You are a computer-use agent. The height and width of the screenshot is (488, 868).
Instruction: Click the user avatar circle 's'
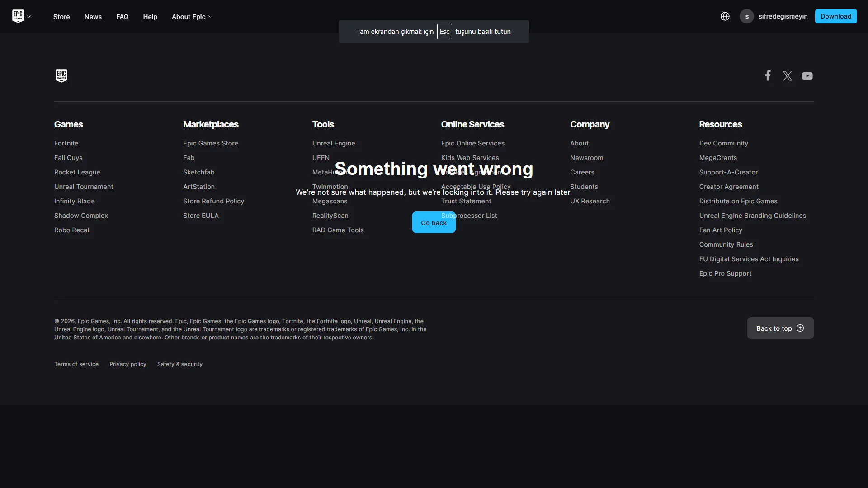point(746,16)
